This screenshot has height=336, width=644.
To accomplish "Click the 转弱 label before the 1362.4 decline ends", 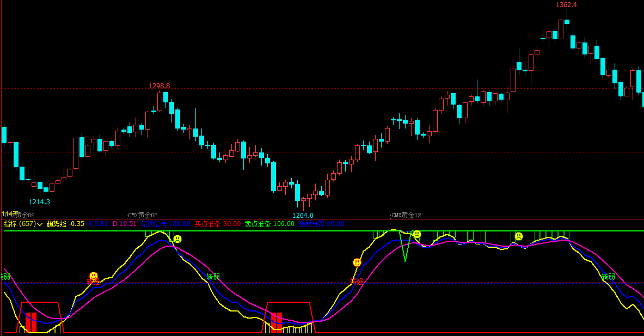I will click(609, 277).
